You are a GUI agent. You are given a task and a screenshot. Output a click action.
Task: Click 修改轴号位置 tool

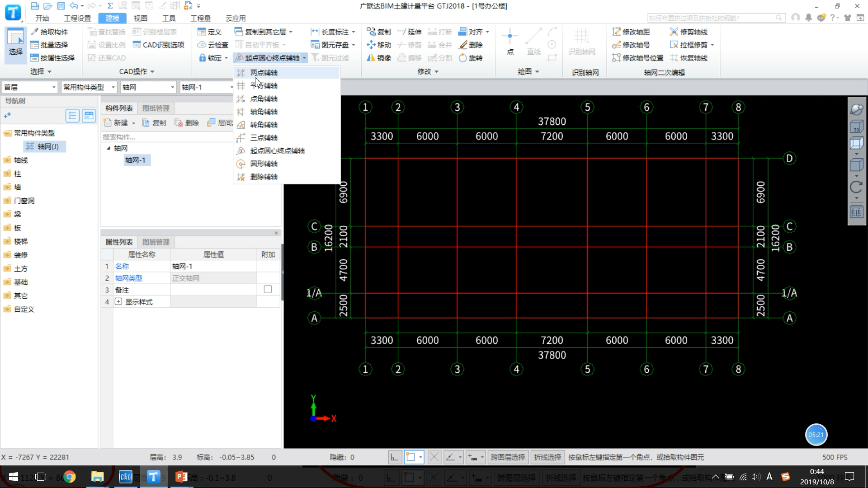pyautogui.click(x=637, y=58)
